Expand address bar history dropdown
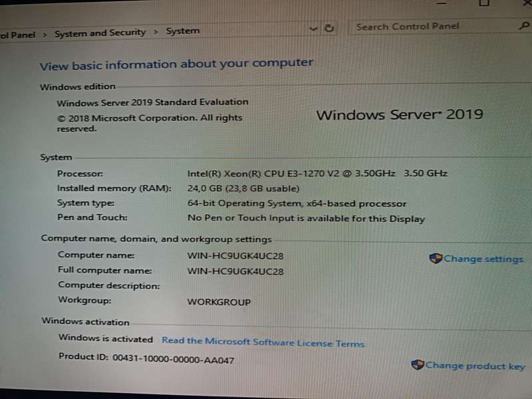Image resolution: width=532 pixels, height=399 pixels. tap(313, 29)
